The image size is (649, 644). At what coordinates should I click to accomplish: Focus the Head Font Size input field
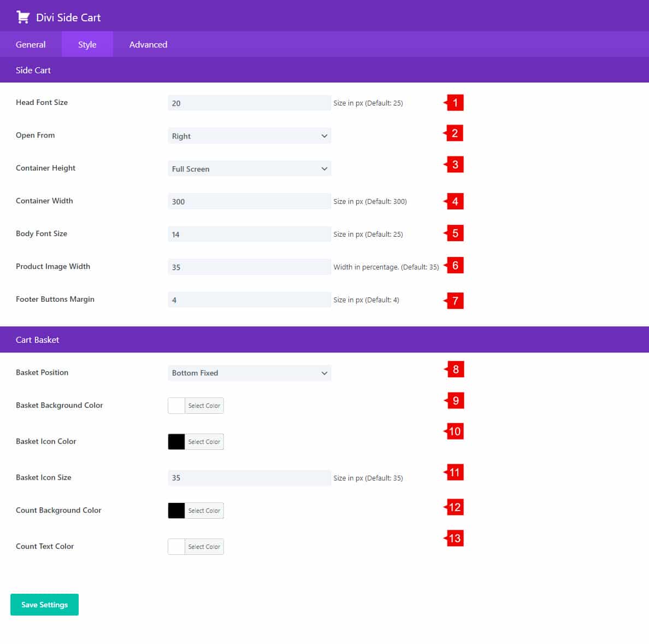click(249, 103)
